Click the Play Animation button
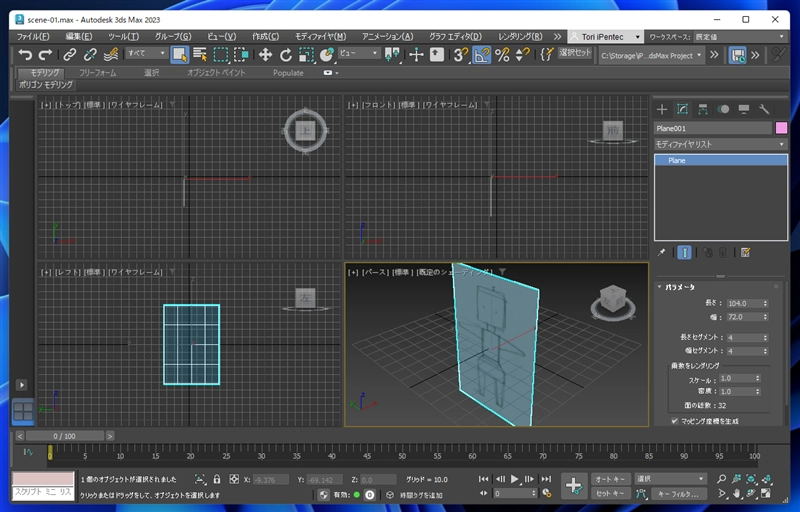The height and width of the screenshot is (512, 800). tap(514, 479)
